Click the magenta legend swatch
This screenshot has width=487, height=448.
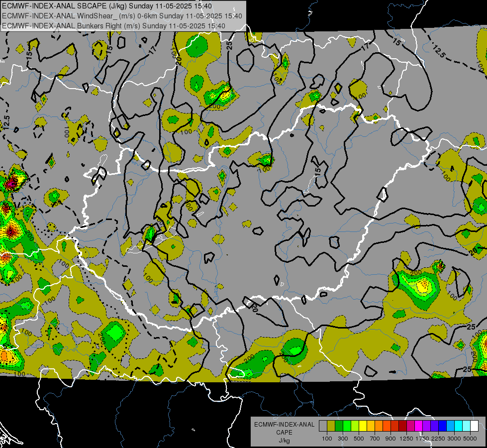419,426
